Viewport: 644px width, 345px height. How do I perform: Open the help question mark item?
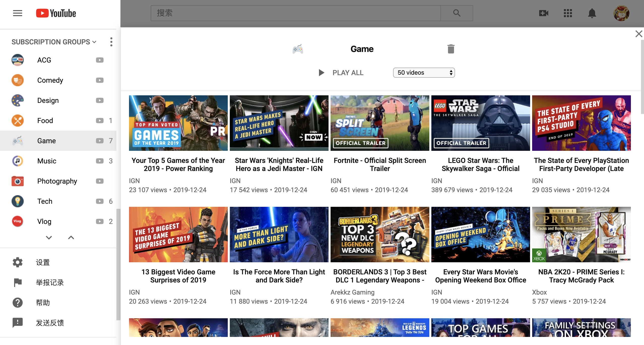pos(58,303)
